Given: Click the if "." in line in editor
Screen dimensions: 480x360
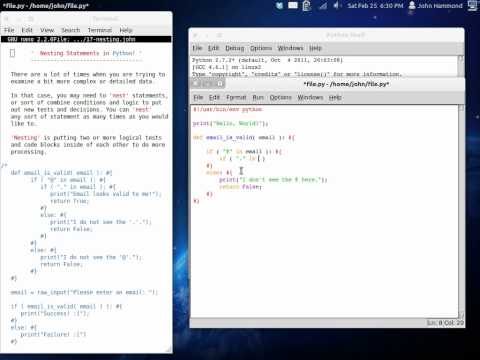Looking at the screenshot, I should (242, 159).
